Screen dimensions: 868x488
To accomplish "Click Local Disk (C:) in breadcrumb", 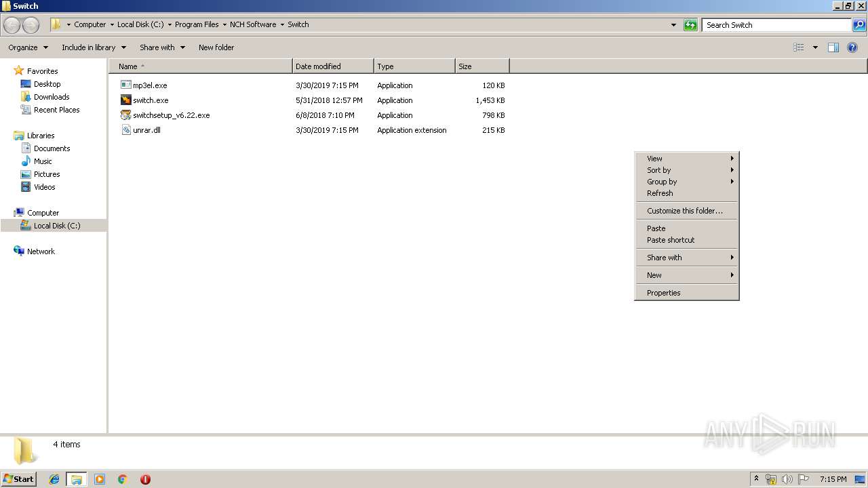I will [140, 24].
